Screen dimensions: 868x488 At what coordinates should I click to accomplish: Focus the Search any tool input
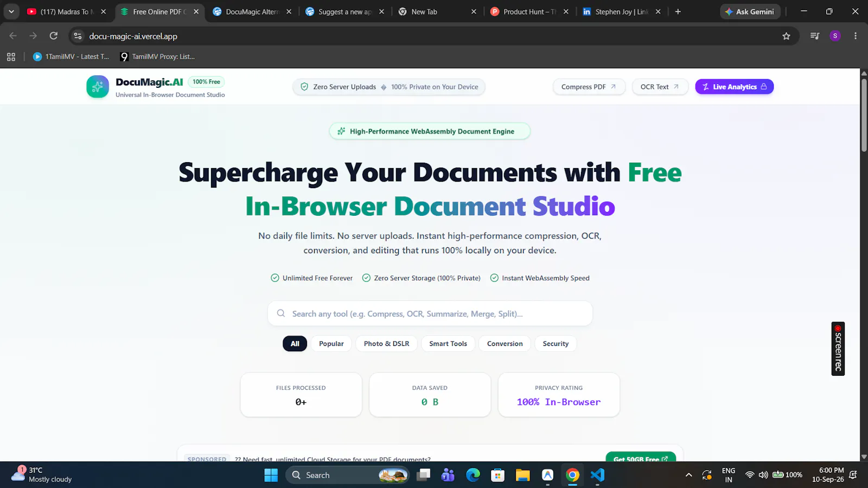click(430, 313)
